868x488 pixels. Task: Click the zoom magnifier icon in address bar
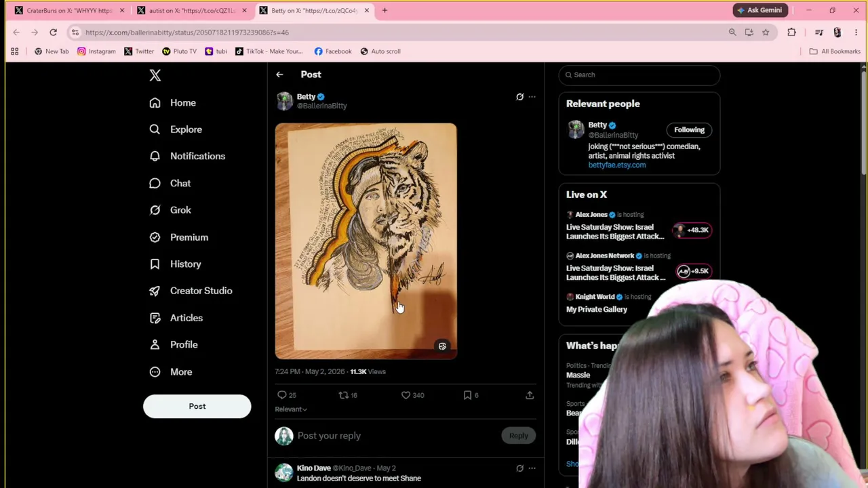pos(732,33)
